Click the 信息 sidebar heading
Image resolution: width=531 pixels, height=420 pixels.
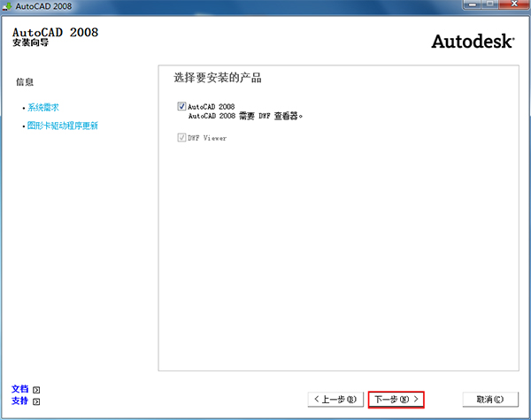coord(25,82)
